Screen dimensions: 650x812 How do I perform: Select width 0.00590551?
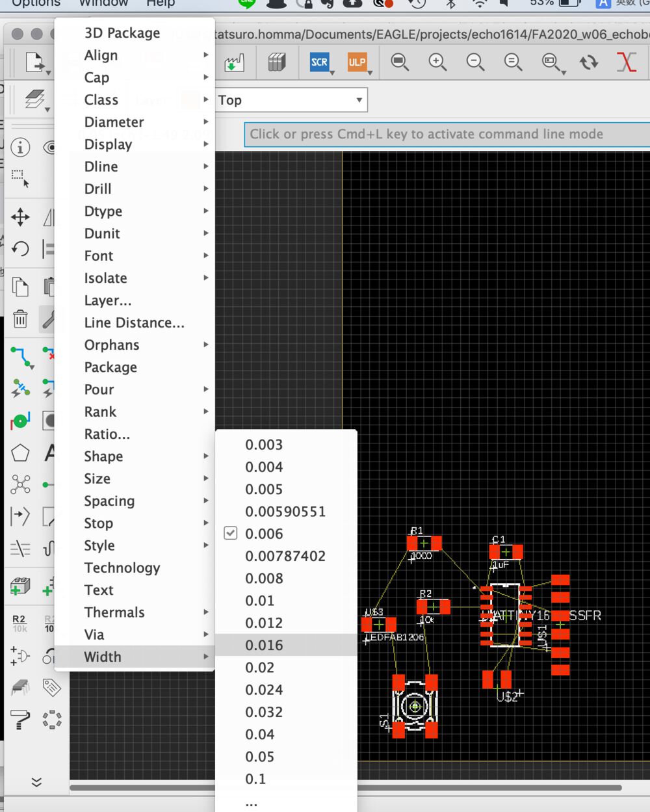tap(286, 512)
